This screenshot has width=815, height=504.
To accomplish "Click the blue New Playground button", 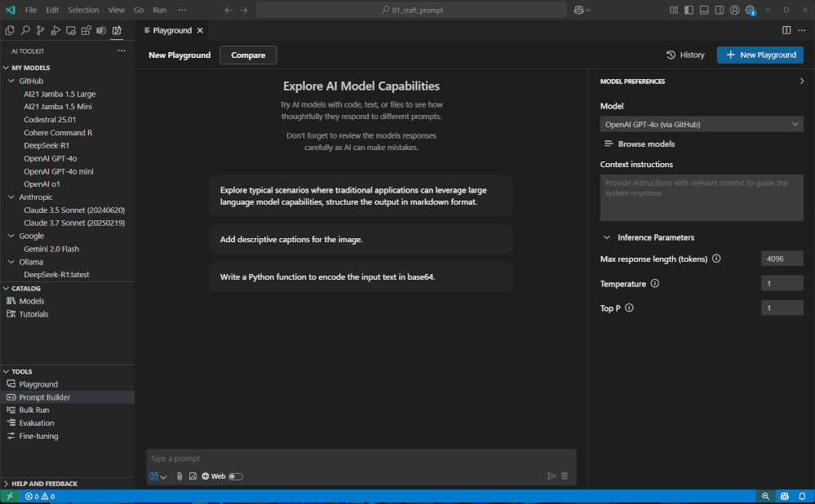I will point(760,55).
